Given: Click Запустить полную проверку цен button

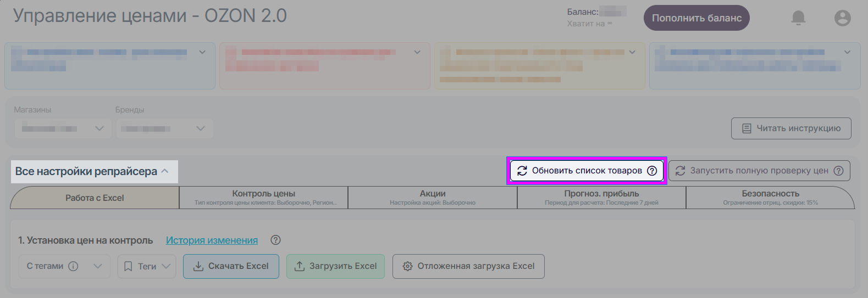Looking at the screenshot, I should [759, 171].
